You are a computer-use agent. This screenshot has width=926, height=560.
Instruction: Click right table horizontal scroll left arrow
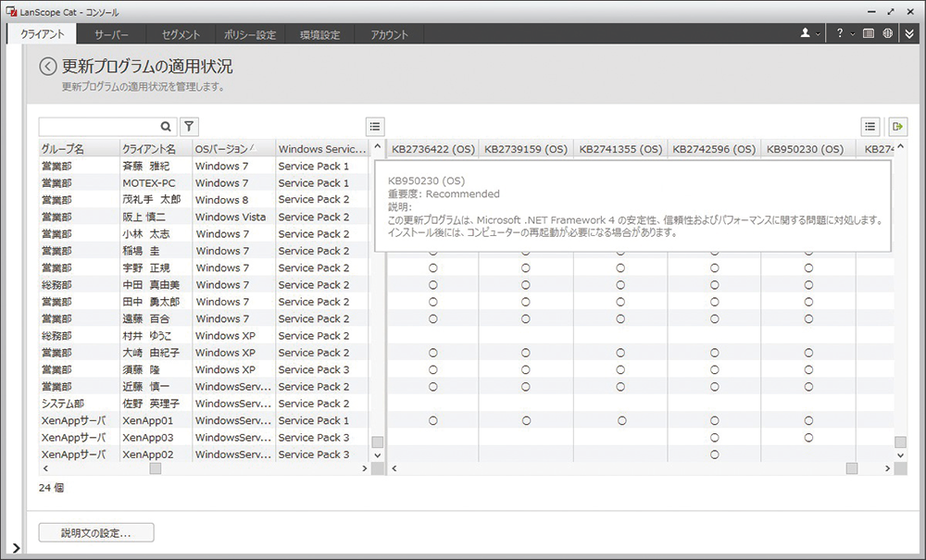(x=394, y=468)
